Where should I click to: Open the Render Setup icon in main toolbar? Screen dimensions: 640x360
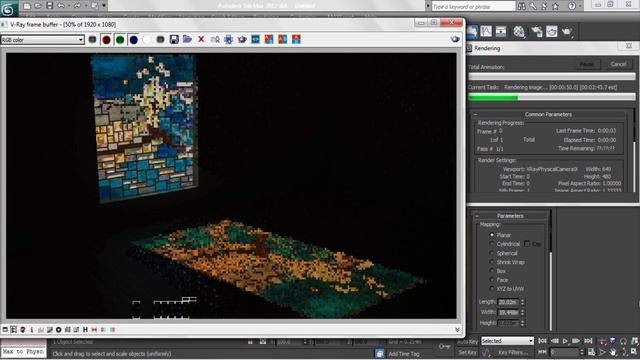coord(536,31)
